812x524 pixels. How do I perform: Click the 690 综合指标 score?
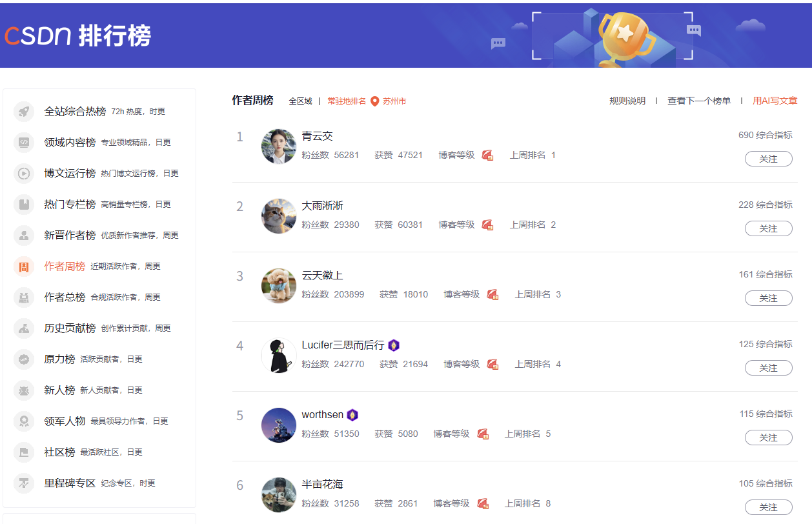click(x=766, y=136)
